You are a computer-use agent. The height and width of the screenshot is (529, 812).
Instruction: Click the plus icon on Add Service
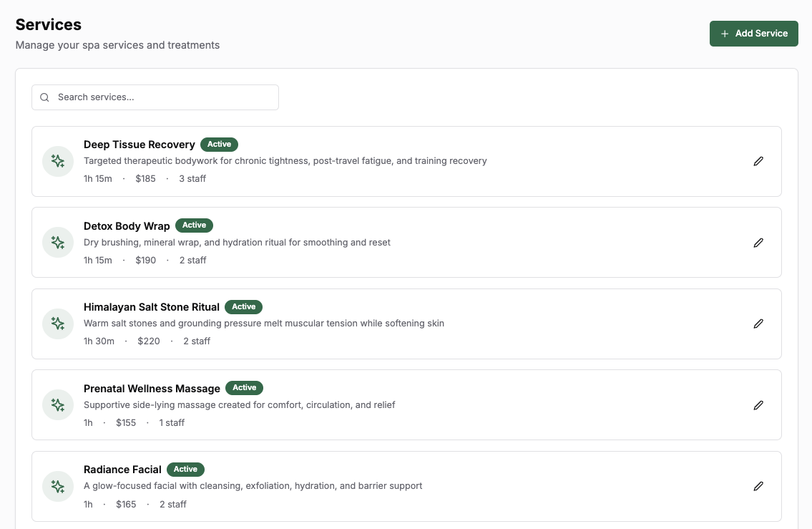[725, 33]
